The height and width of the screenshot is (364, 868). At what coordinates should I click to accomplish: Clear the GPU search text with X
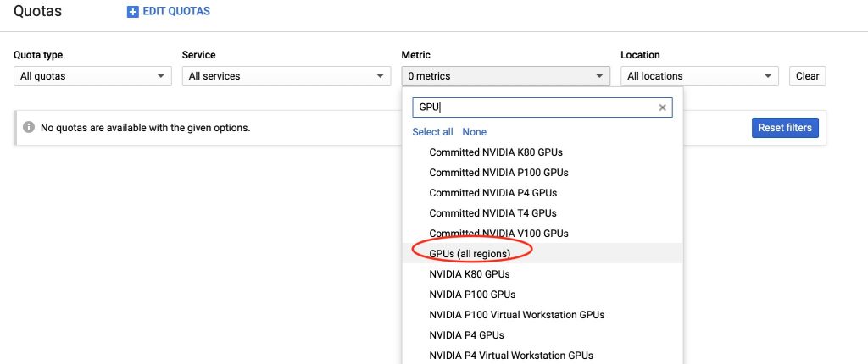coord(662,108)
